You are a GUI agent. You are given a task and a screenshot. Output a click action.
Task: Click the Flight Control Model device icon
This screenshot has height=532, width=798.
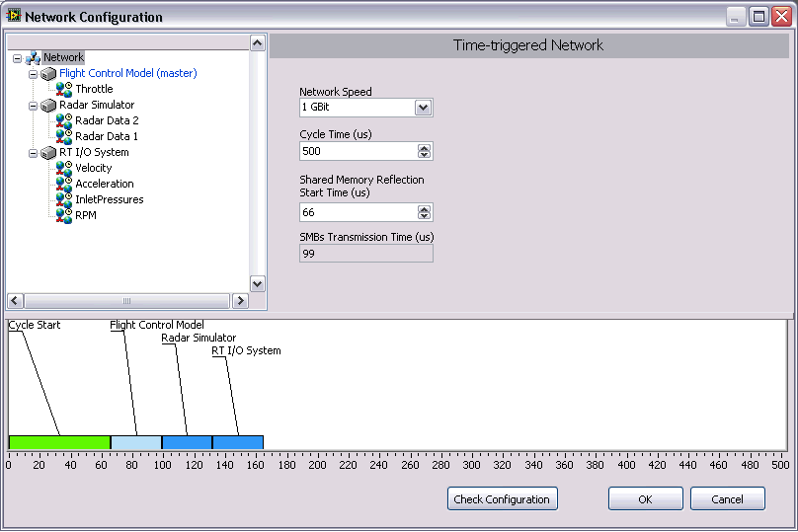coord(48,73)
